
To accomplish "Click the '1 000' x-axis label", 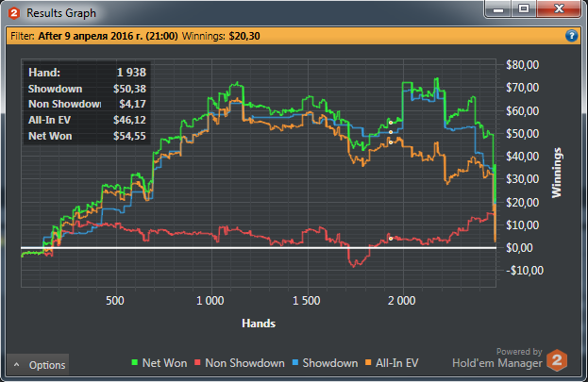I will (x=210, y=301).
